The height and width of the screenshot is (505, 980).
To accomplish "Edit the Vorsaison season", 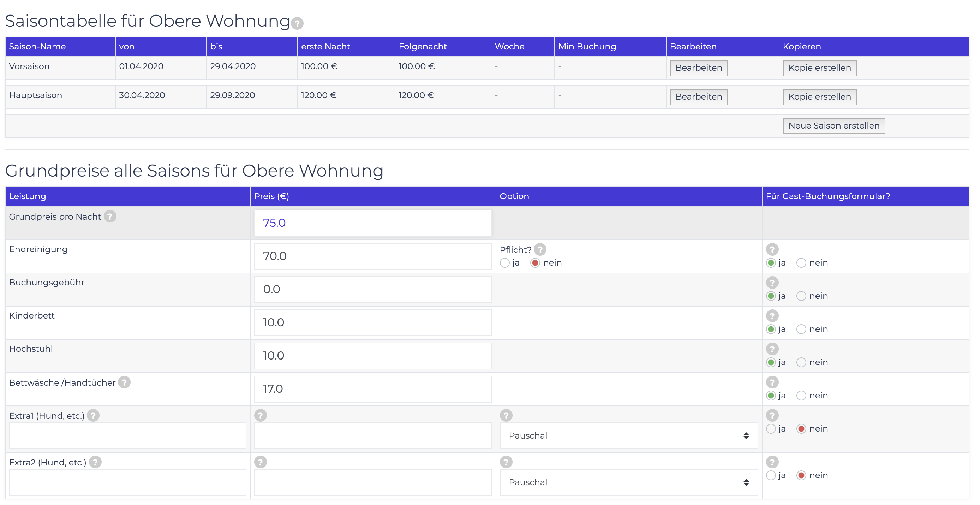I will click(699, 68).
